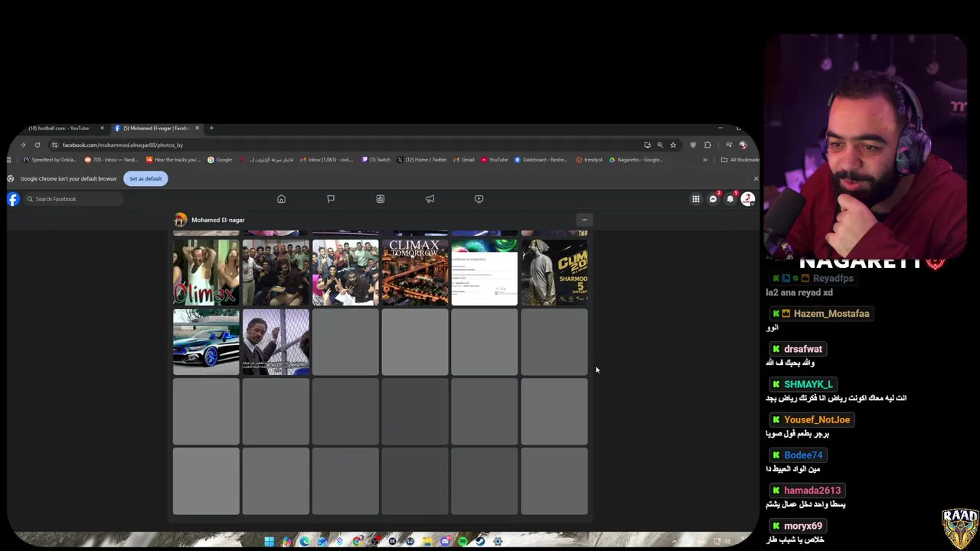Open the Facebook account profile picture menu
Image resolution: width=980 pixels, height=551 pixels.
point(748,199)
